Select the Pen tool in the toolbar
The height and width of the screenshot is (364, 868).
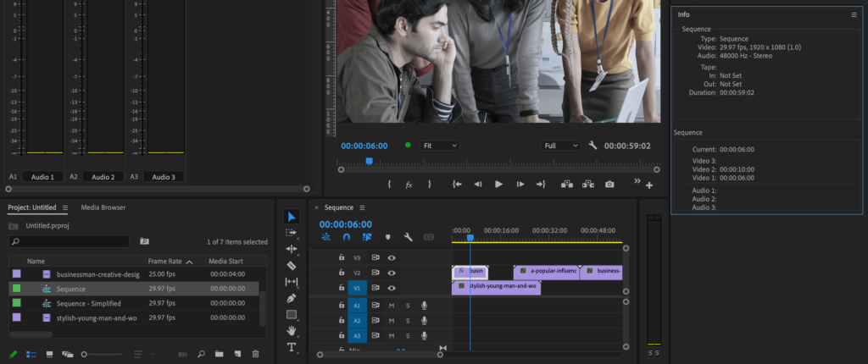[x=292, y=298]
